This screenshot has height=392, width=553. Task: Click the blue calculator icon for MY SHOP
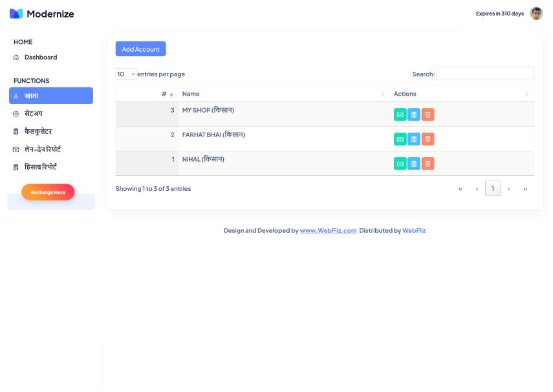(414, 114)
